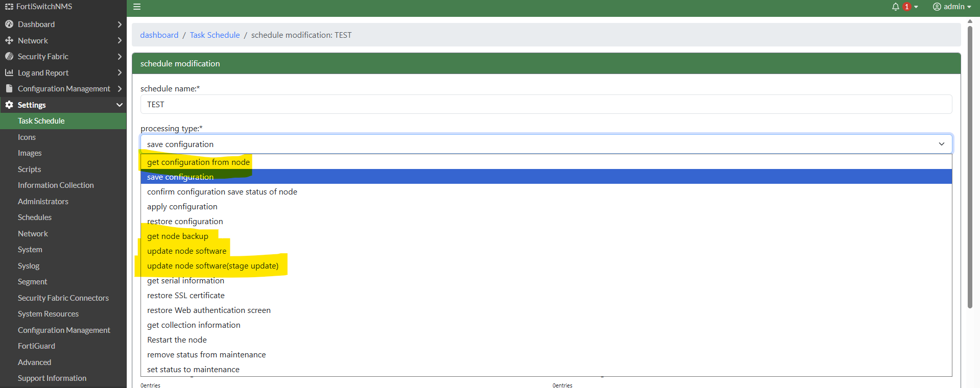Expand the Configuration Management chevron
Screen dimensions: 980x388
click(x=120, y=88)
